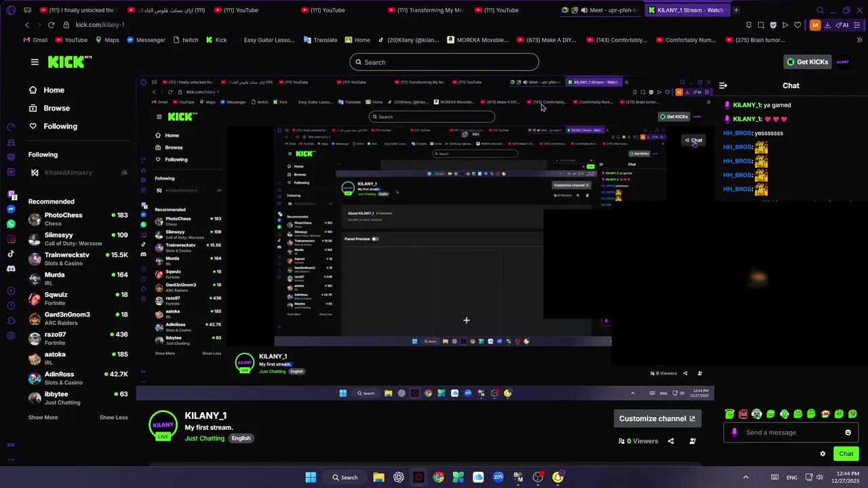The image size is (868, 488).
Task: Open ibbytee recommended channel
Action: point(78,398)
